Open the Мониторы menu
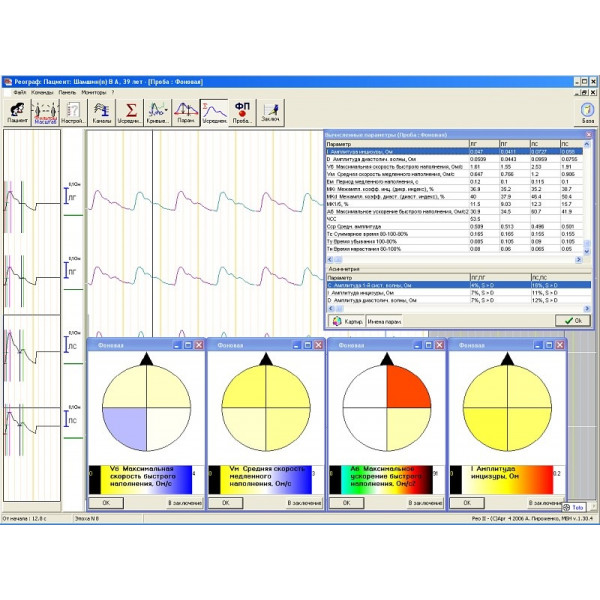 pyautogui.click(x=93, y=92)
